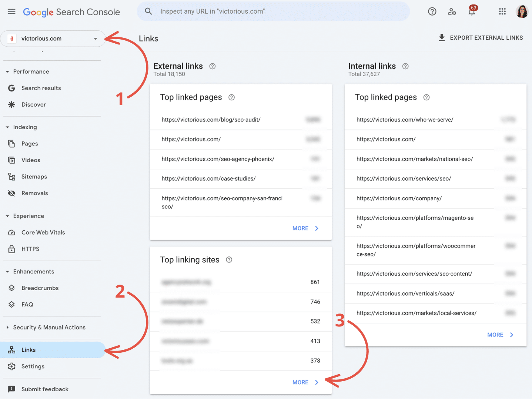Click the linking site row with 532
Image resolution: width=532 pixels, height=399 pixels.
(x=241, y=321)
